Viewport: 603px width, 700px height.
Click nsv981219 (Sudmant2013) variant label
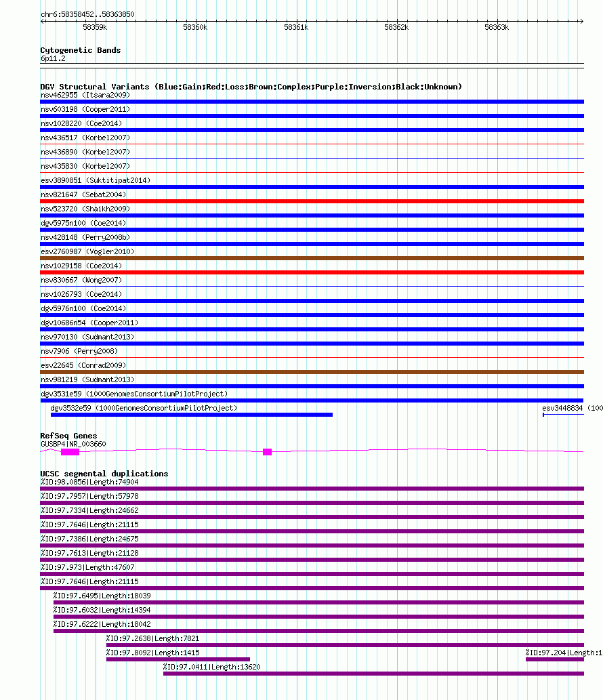(x=87, y=380)
